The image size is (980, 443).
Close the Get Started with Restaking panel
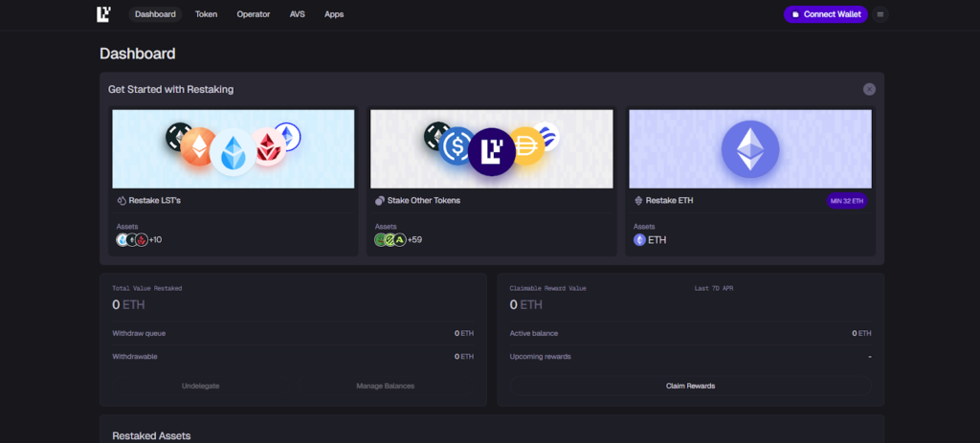[x=869, y=89]
